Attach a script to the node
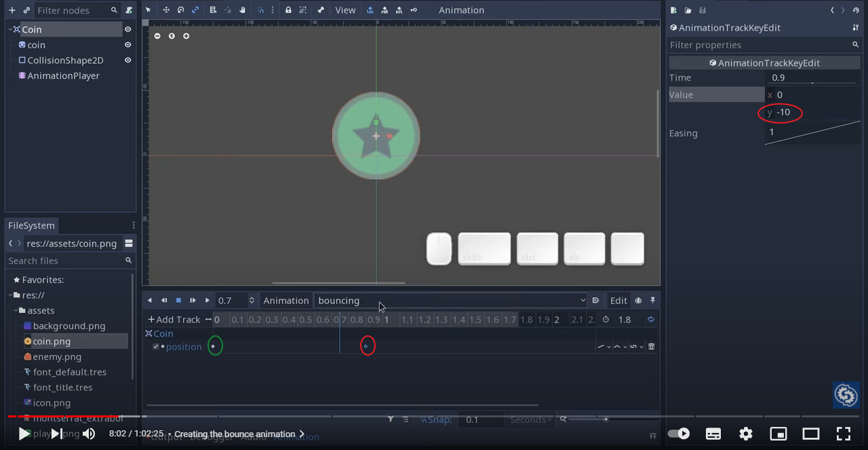This screenshot has height=450, width=868. click(129, 10)
